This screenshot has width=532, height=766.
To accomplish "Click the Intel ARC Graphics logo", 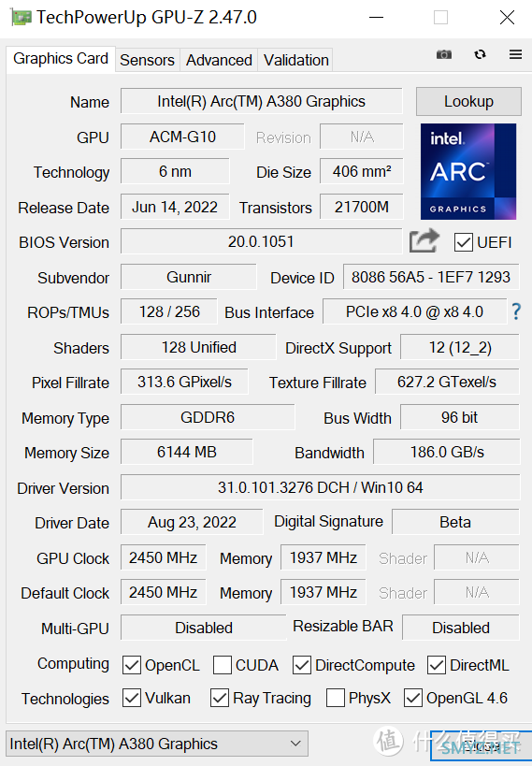I will pos(468,171).
